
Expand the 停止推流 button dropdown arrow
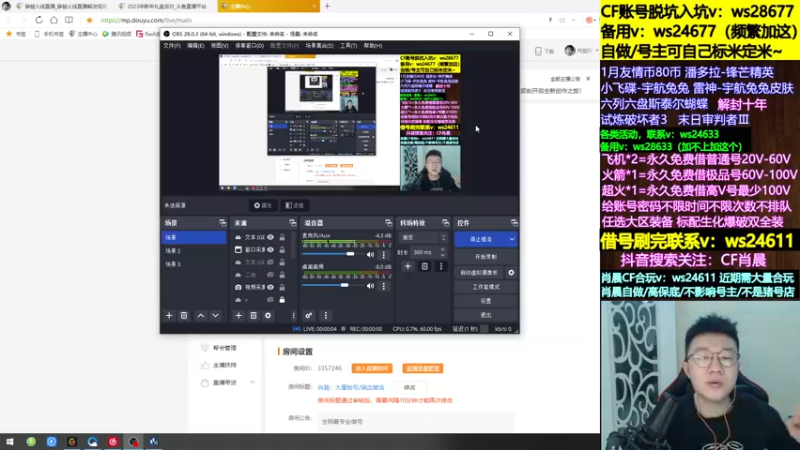(512, 239)
